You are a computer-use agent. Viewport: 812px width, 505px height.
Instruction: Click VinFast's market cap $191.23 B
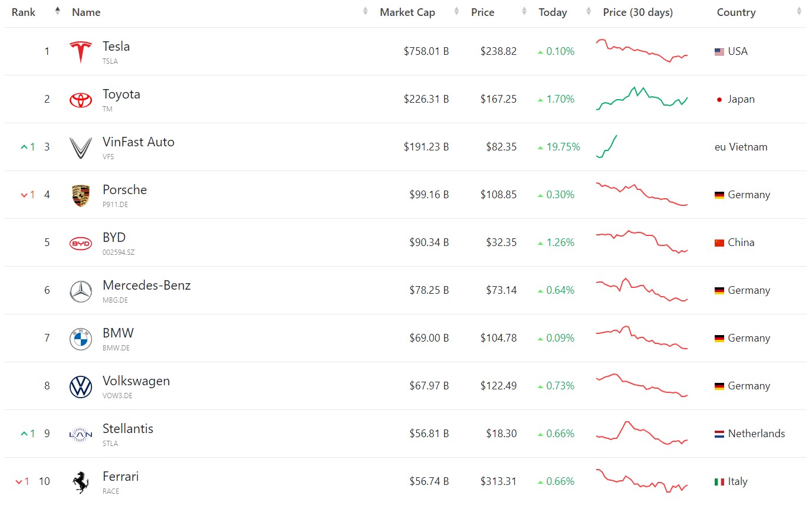coord(426,147)
